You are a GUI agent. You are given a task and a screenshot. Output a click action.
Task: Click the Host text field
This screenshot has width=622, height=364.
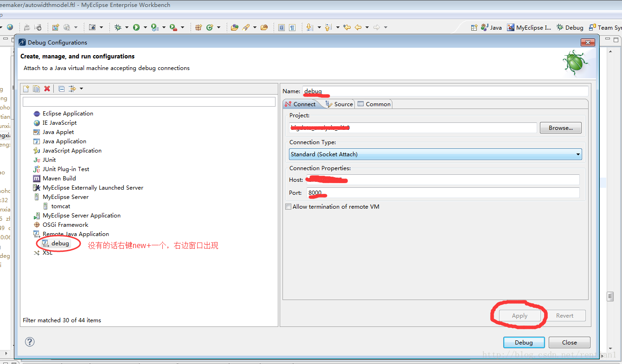coord(443,180)
